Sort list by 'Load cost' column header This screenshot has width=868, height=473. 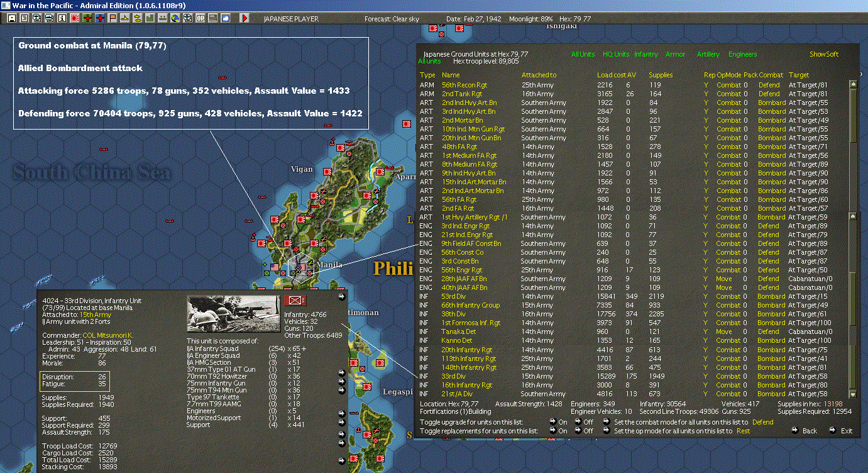(611, 75)
